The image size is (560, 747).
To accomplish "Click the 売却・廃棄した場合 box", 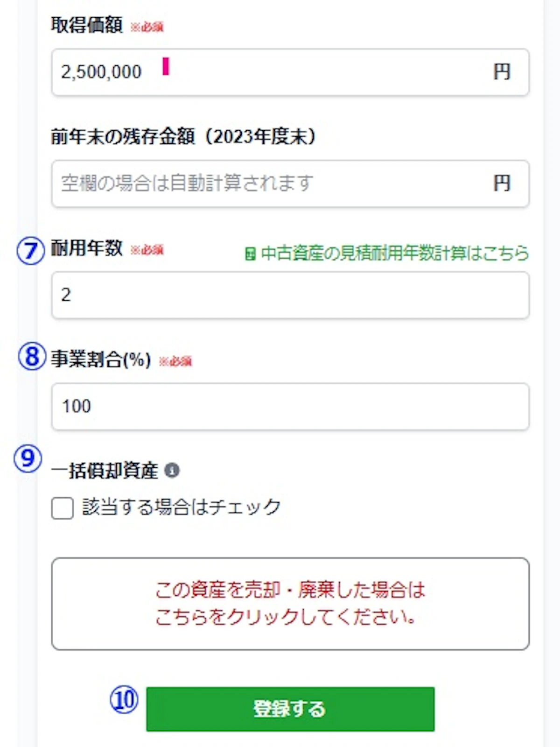I will coord(290,604).
